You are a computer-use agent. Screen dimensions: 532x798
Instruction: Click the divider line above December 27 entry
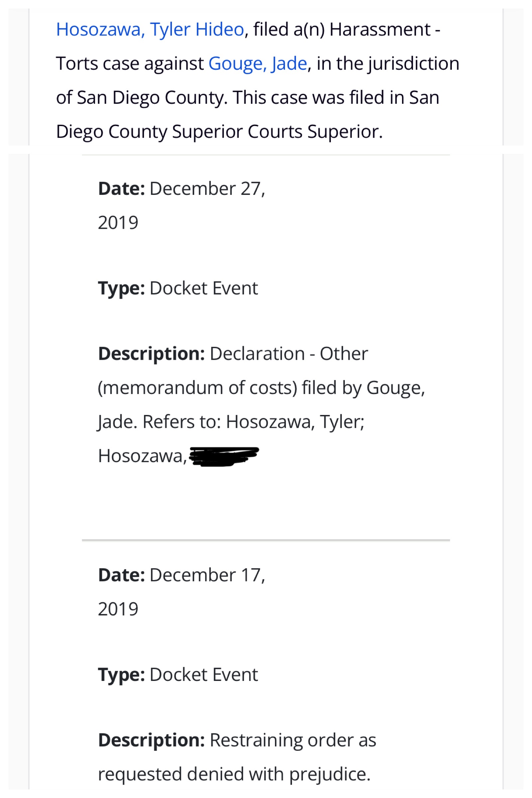(266, 155)
